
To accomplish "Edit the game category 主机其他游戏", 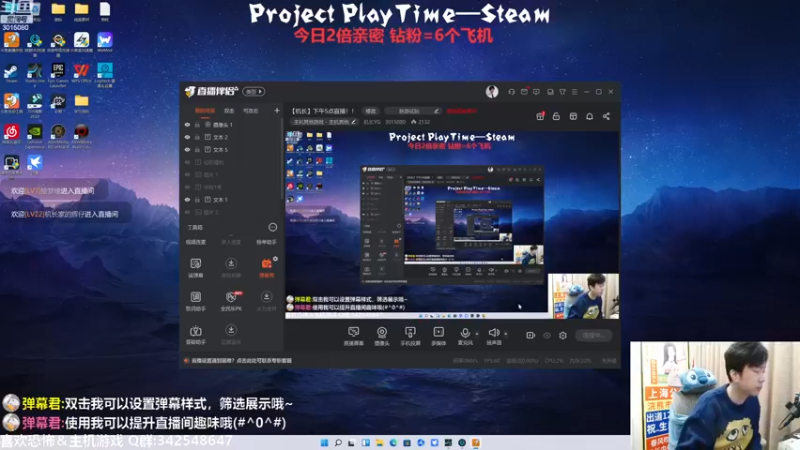I will click(324, 122).
